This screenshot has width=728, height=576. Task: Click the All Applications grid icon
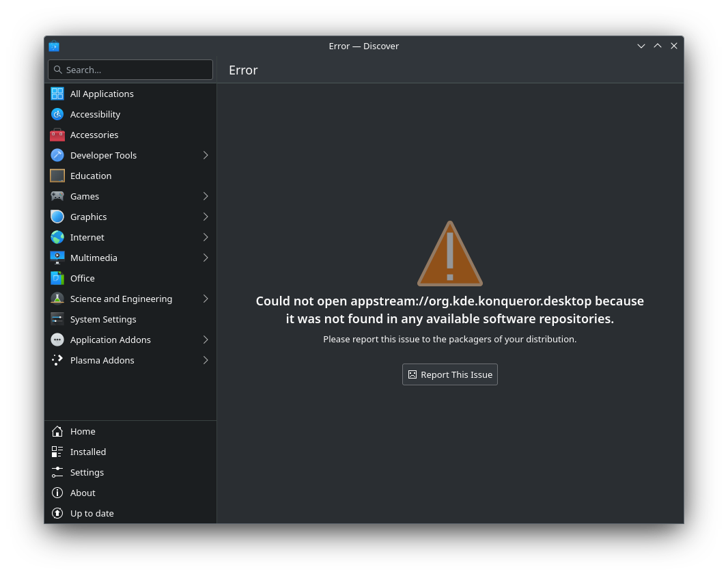point(57,94)
